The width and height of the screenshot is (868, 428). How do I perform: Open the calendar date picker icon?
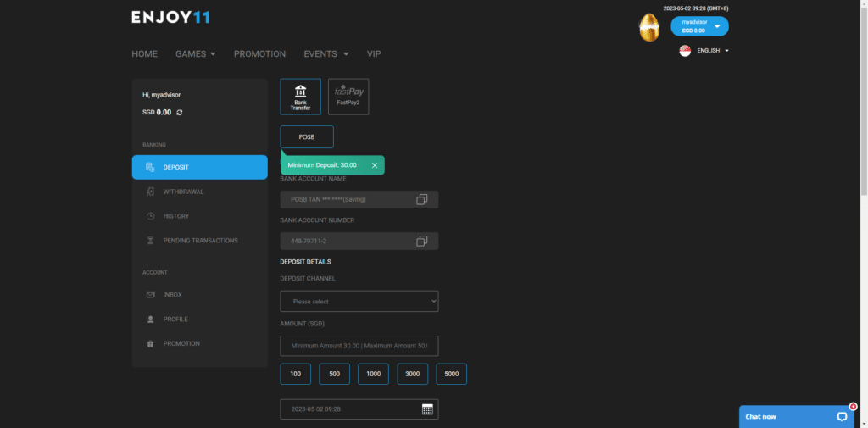pyautogui.click(x=427, y=409)
